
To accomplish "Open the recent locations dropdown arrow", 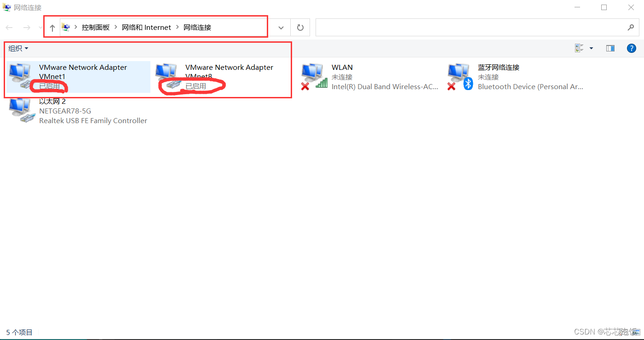I will pos(40,28).
